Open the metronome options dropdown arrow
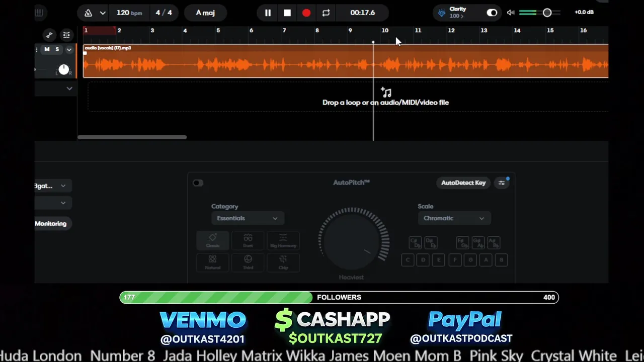The height and width of the screenshot is (362, 644). (103, 13)
